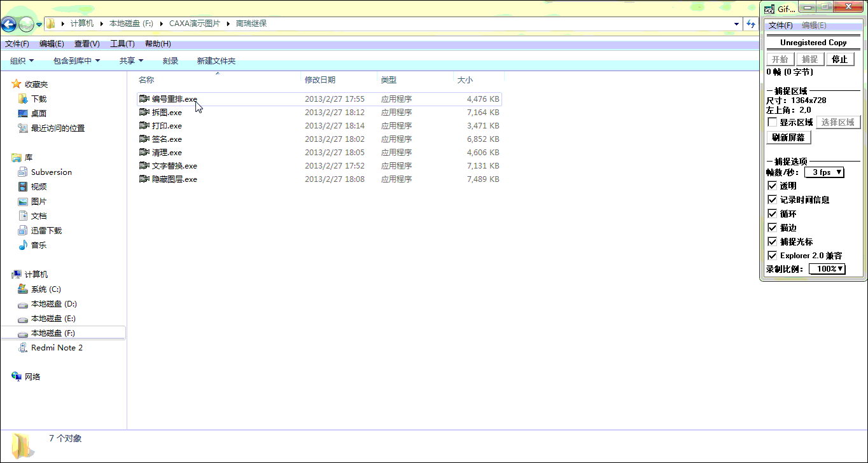The width and height of the screenshot is (868, 463).
Task: Click the 隐藏图层.exe file icon
Action: 144,179
